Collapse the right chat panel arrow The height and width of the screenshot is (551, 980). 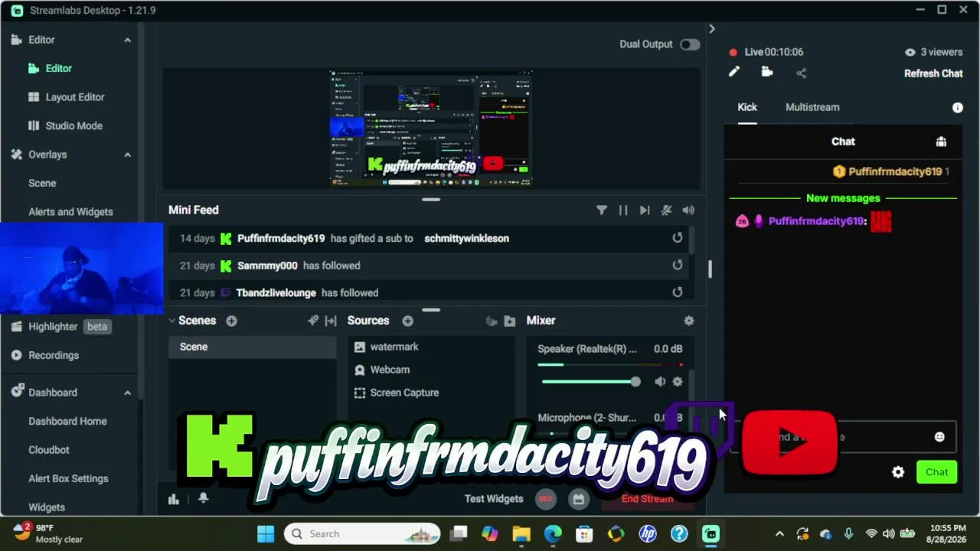click(x=712, y=29)
